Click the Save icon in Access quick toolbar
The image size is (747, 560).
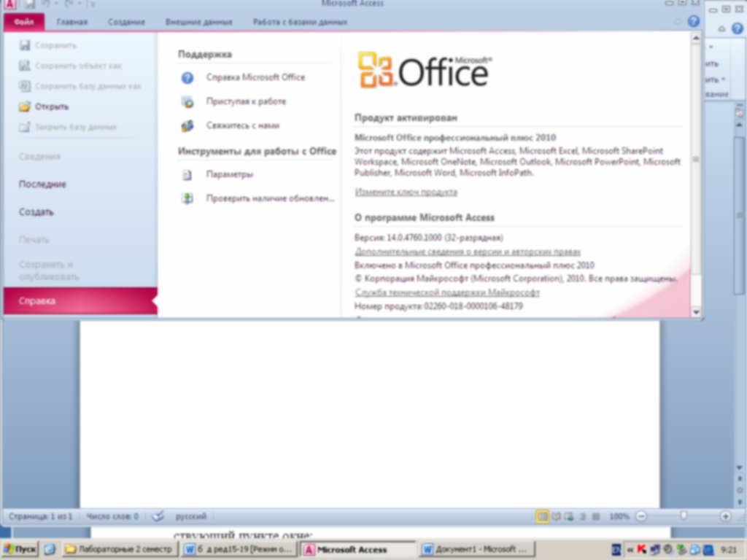click(x=29, y=4)
